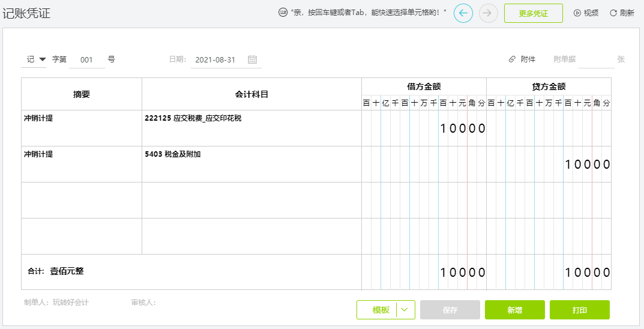Open 更多凭证 list
The width and height of the screenshot is (644, 329).
pyautogui.click(x=533, y=13)
